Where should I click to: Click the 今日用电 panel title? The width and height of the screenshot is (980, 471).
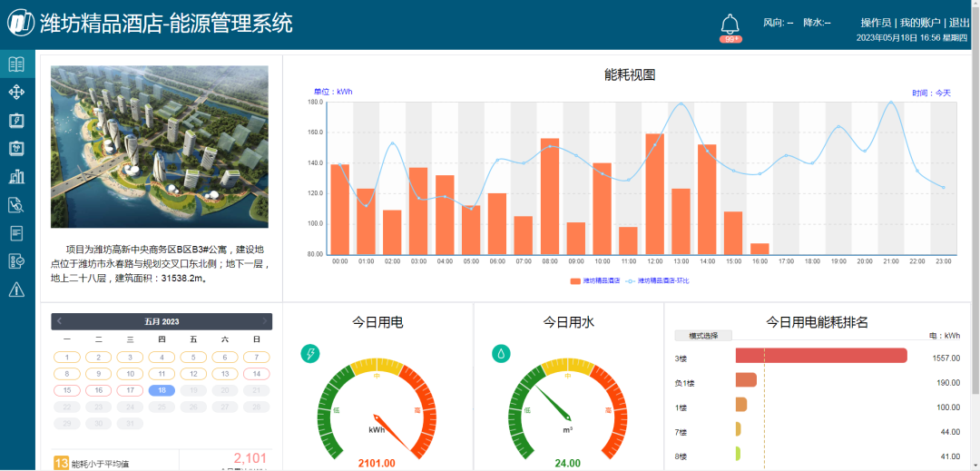(x=377, y=322)
